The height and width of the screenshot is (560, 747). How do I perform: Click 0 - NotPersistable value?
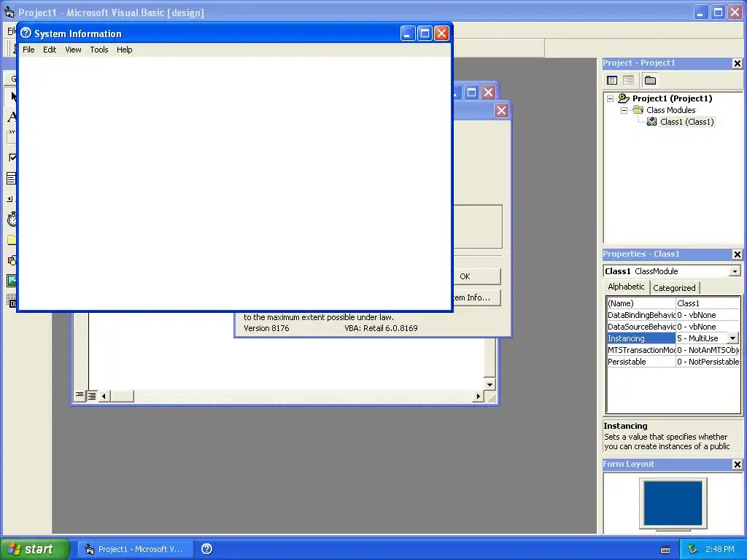click(x=708, y=362)
